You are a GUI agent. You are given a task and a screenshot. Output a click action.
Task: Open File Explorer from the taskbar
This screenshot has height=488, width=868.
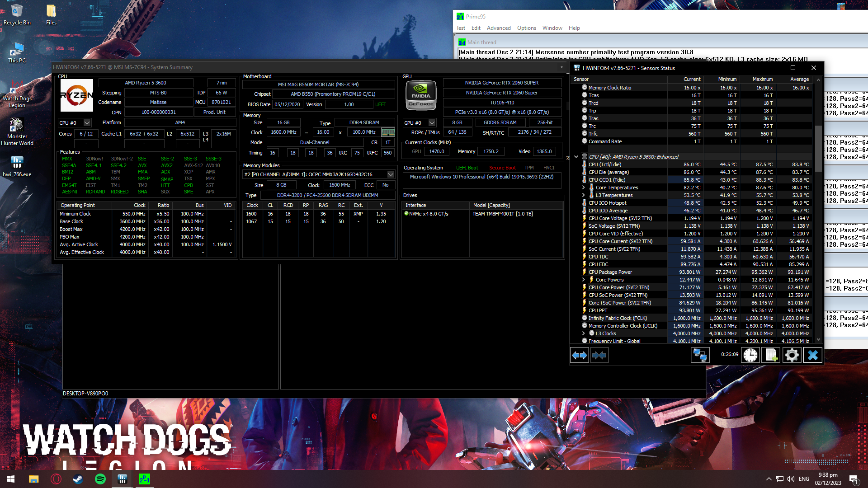pos(33,479)
